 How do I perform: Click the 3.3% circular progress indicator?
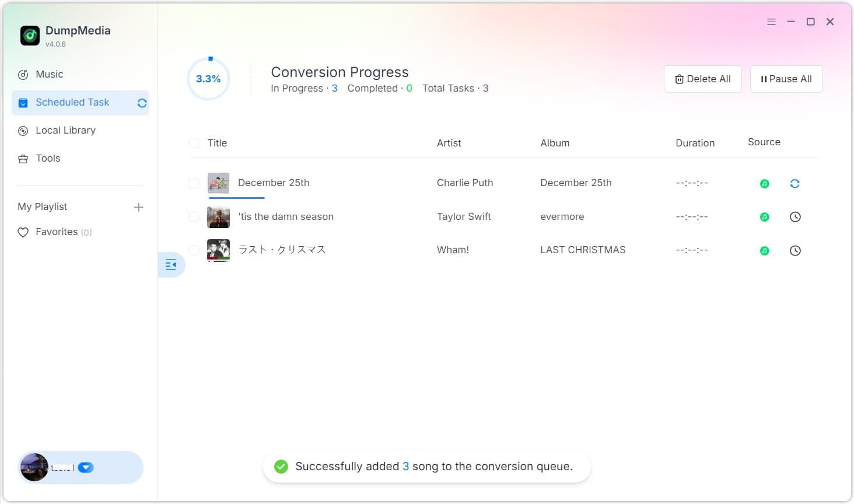point(208,79)
